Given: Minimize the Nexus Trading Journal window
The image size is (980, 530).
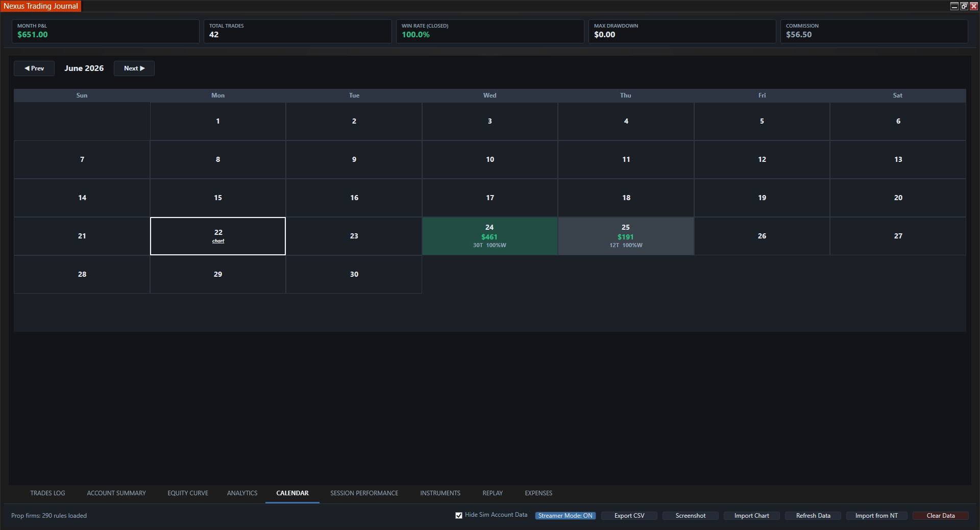Looking at the screenshot, I should pyautogui.click(x=954, y=6).
